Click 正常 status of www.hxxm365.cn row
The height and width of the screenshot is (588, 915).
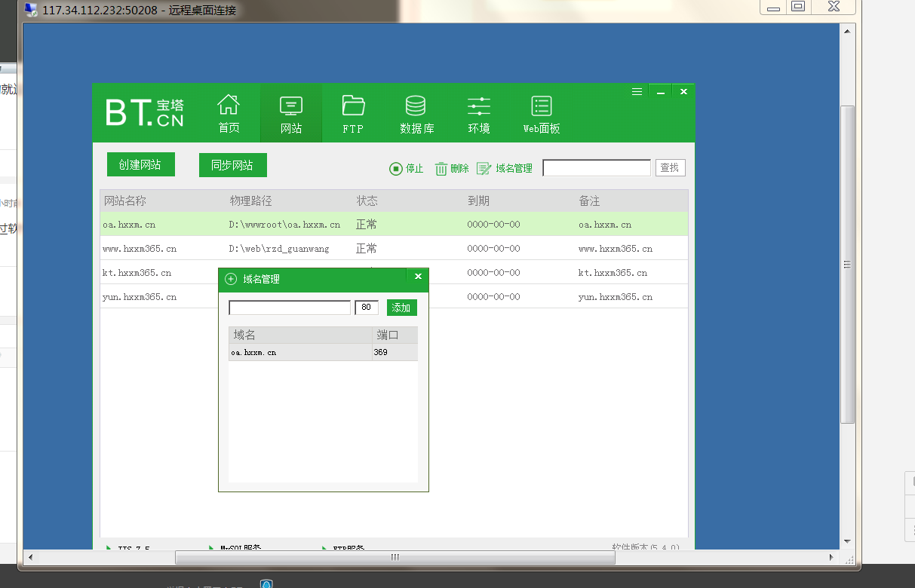click(x=367, y=249)
